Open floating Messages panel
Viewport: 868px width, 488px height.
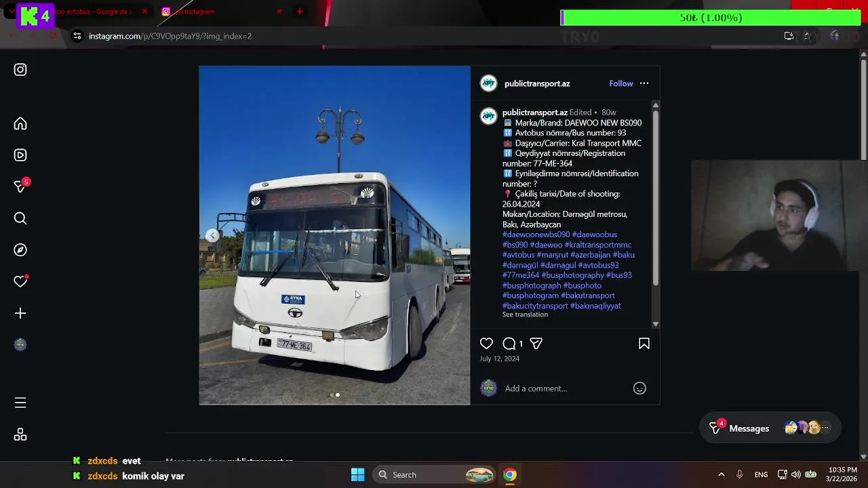pyautogui.click(x=770, y=428)
